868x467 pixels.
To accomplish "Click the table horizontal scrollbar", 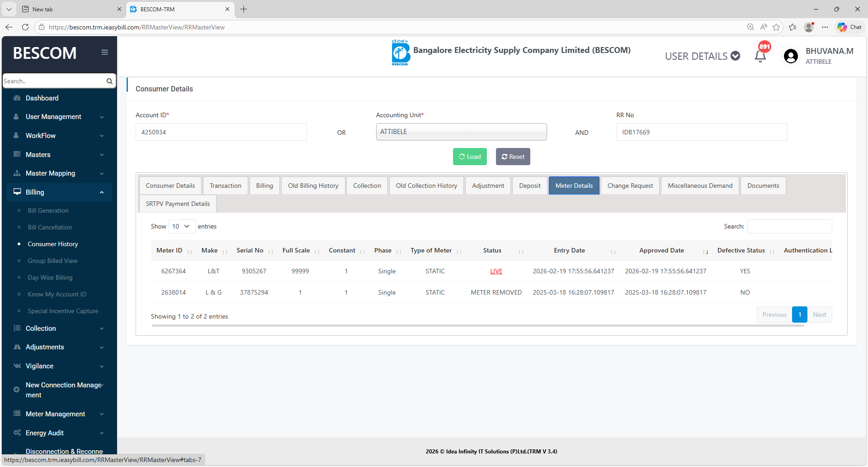I will [477, 325].
